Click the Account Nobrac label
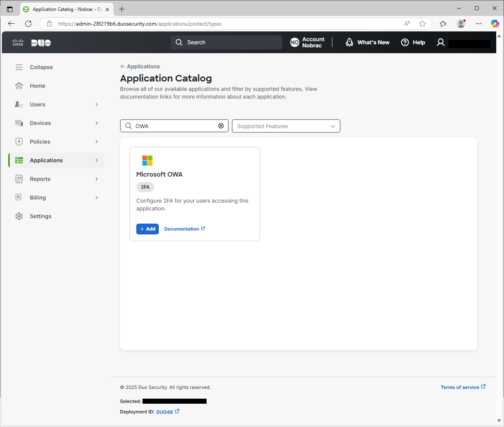Viewport: 504px width, 427px height. [x=313, y=42]
